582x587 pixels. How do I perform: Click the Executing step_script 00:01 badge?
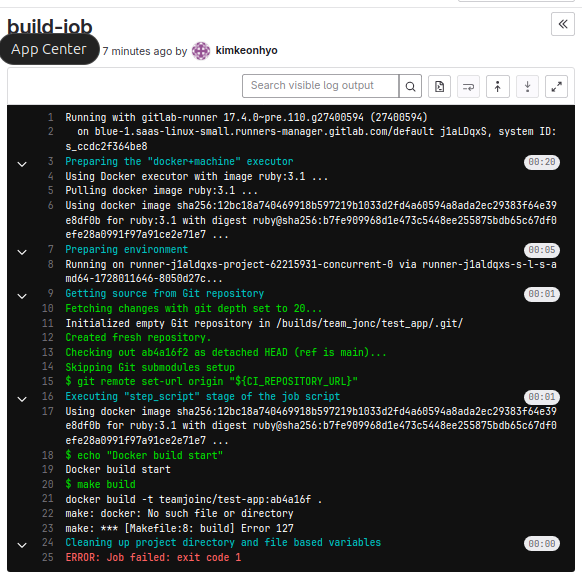(x=542, y=397)
